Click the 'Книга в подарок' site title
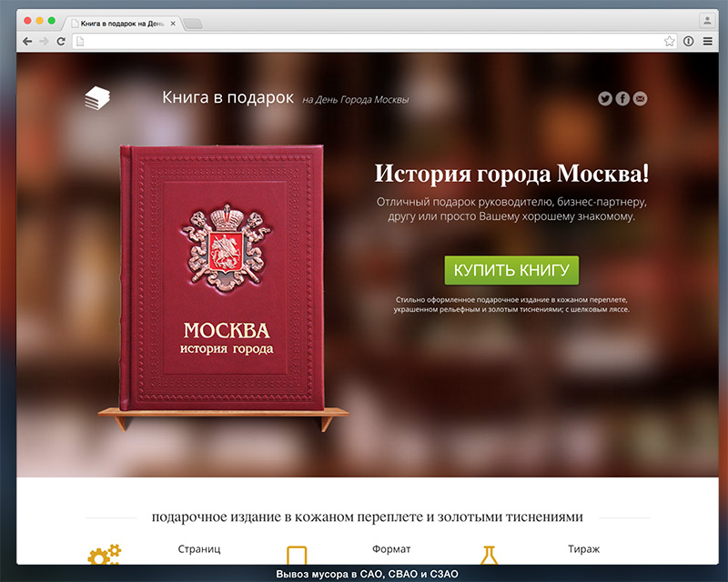728x582 pixels. coord(227,97)
